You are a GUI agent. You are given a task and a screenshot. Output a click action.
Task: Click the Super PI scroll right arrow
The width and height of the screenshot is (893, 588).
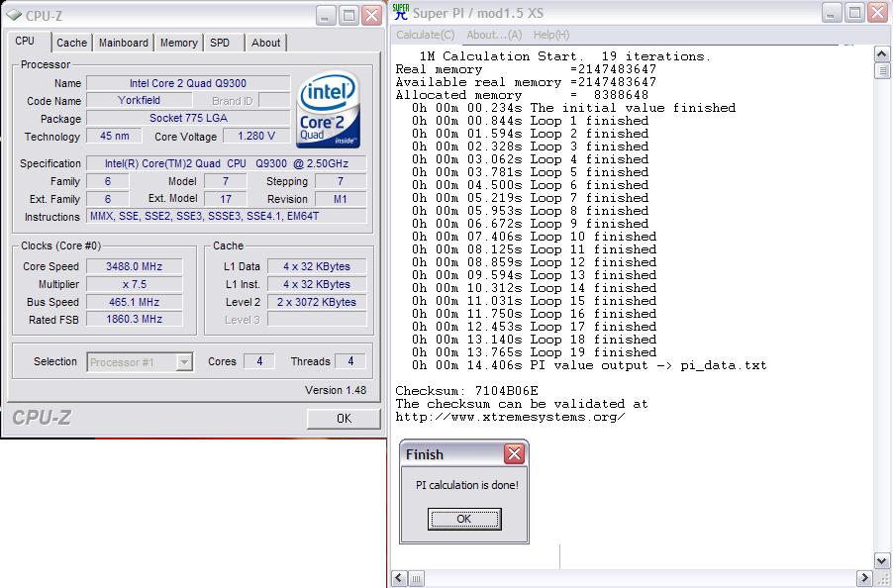(864, 578)
